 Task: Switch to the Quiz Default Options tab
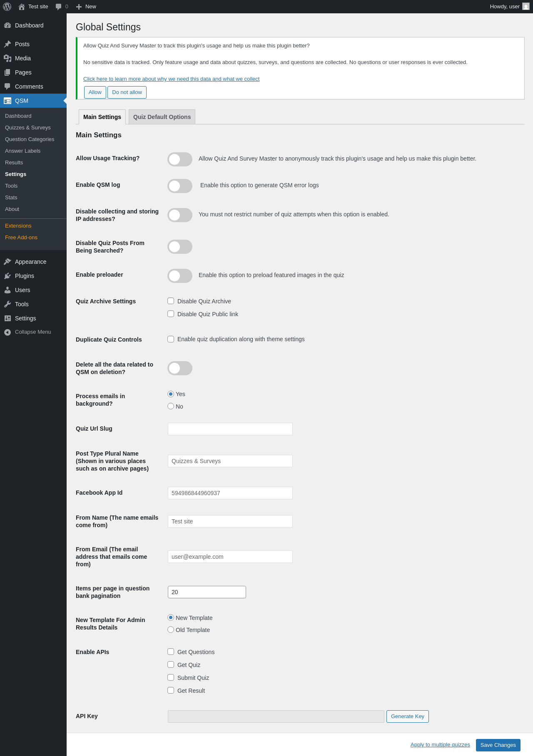tap(162, 117)
